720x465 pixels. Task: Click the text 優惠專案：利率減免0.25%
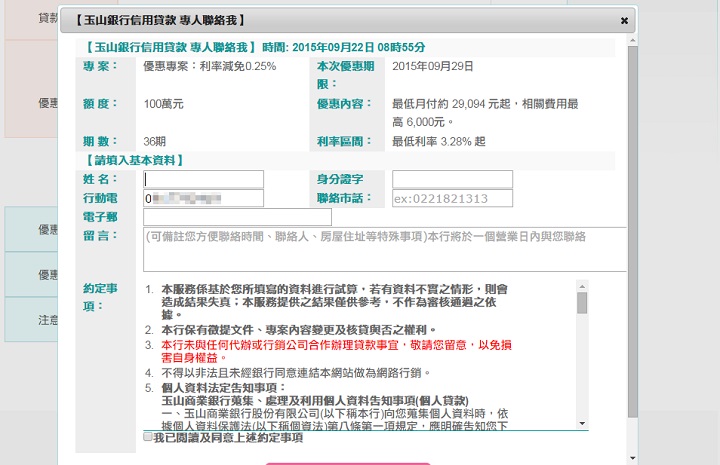(x=210, y=67)
